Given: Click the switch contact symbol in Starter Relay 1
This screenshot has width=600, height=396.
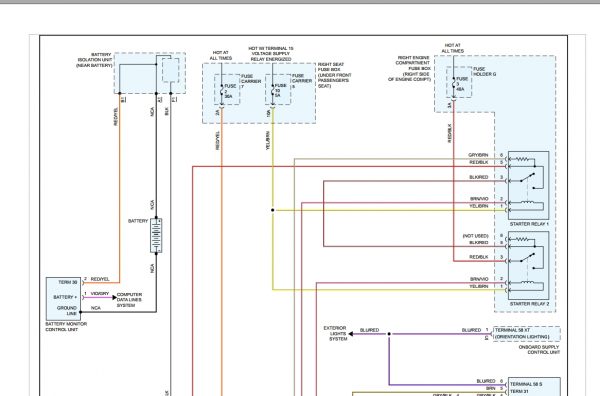Looking at the screenshot, I should click(527, 178).
